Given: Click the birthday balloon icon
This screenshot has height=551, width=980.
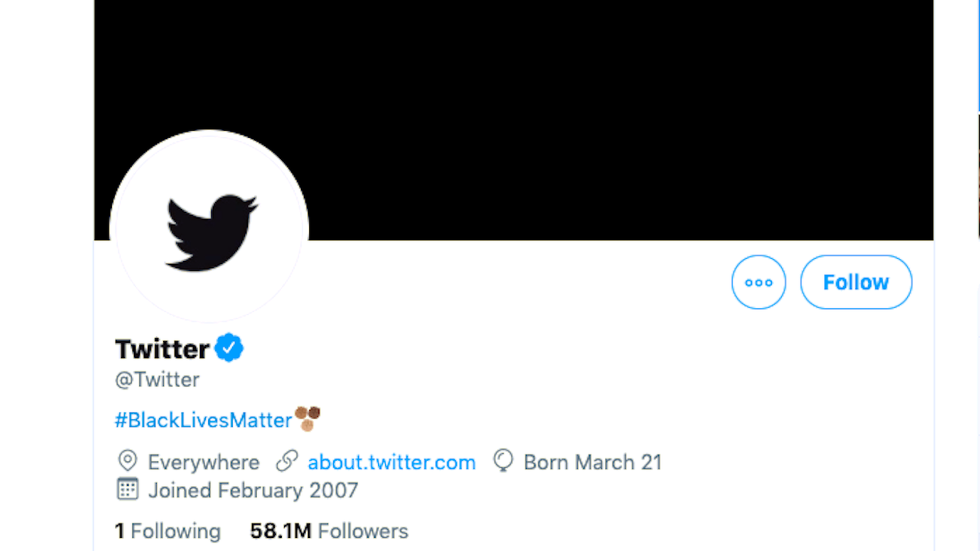Looking at the screenshot, I should 503,461.
